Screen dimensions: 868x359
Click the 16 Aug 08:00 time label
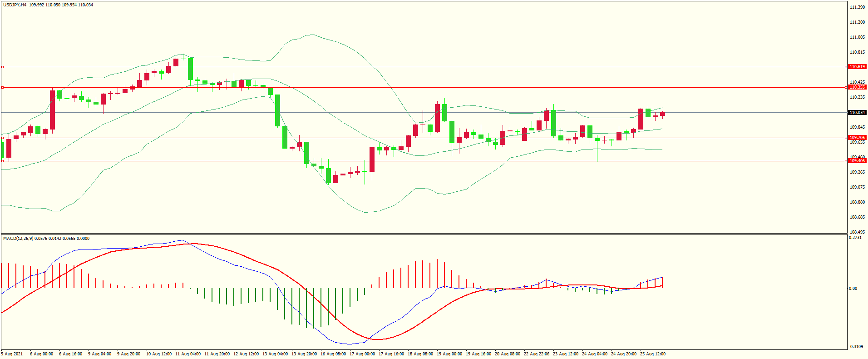pos(333,354)
